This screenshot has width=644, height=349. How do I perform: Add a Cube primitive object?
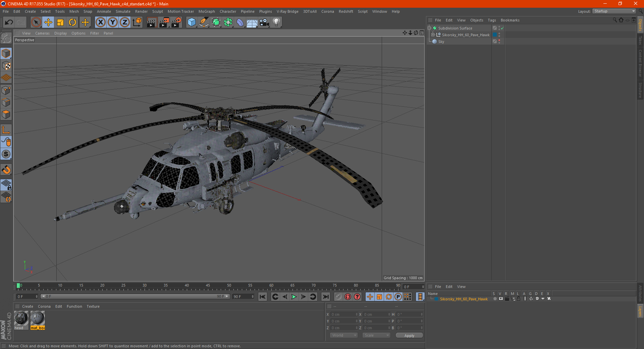point(192,22)
